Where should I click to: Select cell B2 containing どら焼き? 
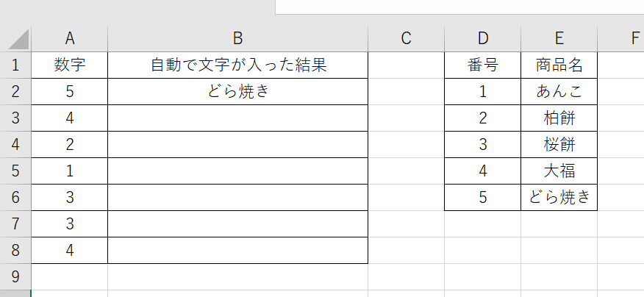tap(237, 92)
